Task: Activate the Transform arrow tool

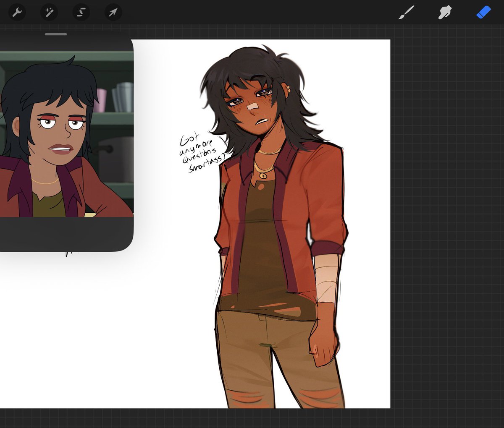Action: [113, 12]
